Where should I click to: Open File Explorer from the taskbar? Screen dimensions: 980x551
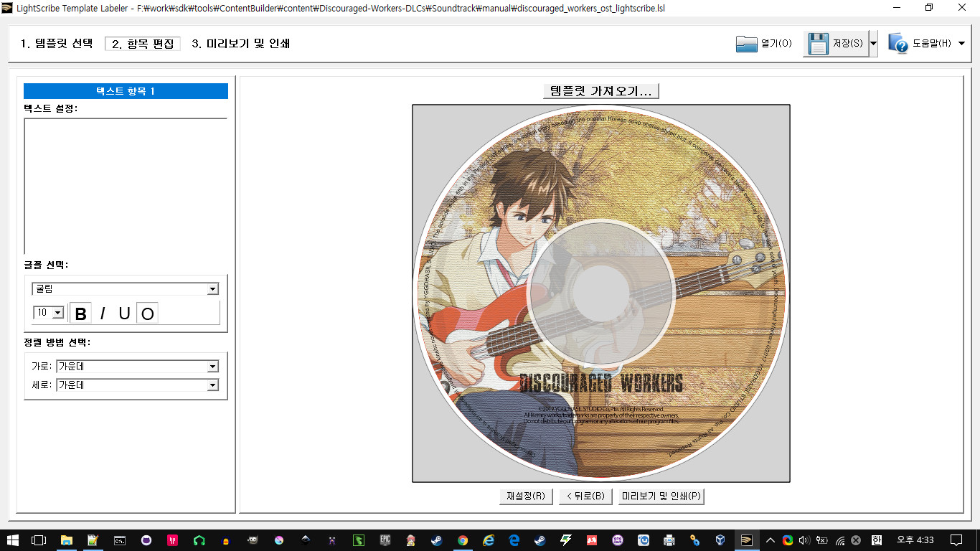coord(67,540)
